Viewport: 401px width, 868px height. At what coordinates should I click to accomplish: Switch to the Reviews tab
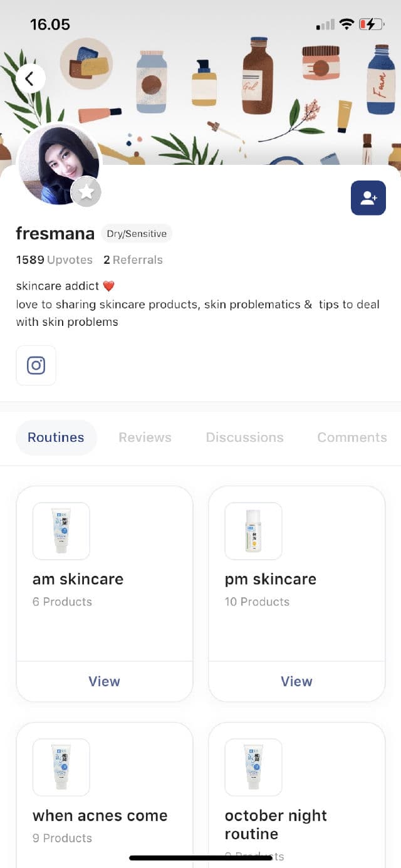click(145, 437)
